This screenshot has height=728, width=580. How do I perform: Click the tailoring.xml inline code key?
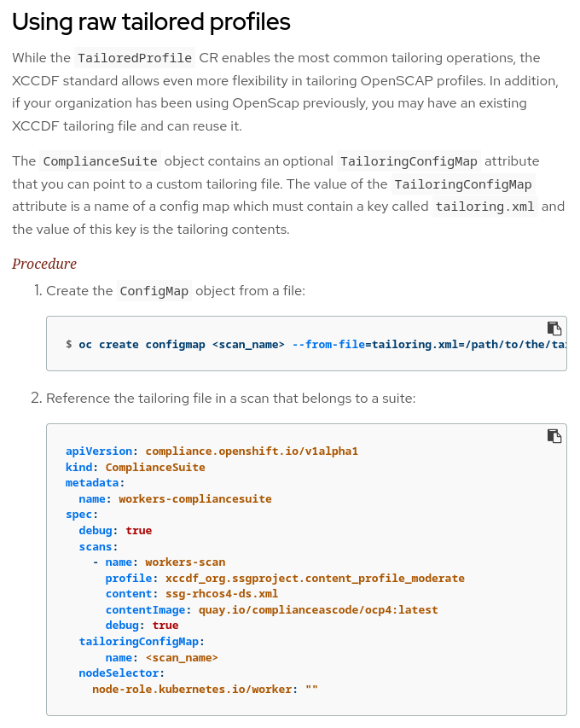(x=484, y=207)
